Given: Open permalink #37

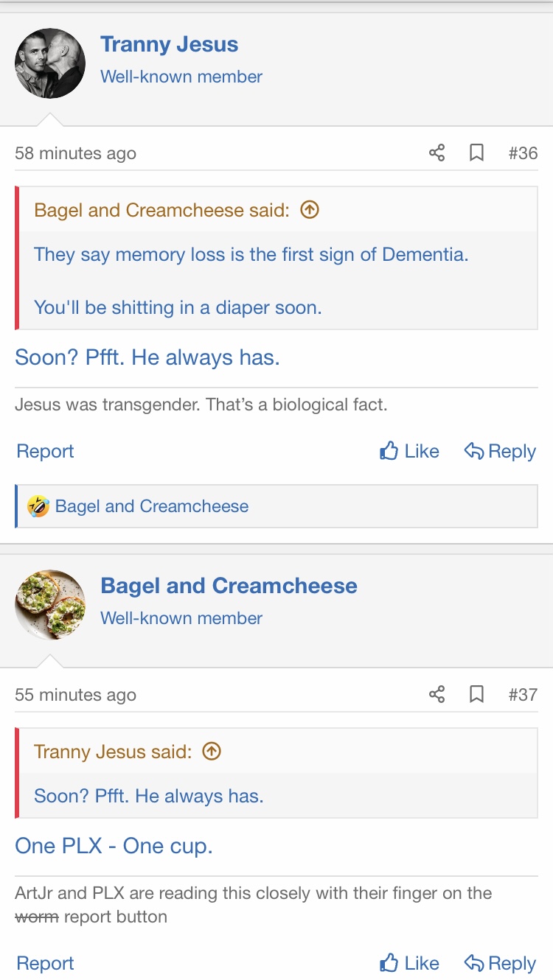Looking at the screenshot, I should [x=523, y=695].
